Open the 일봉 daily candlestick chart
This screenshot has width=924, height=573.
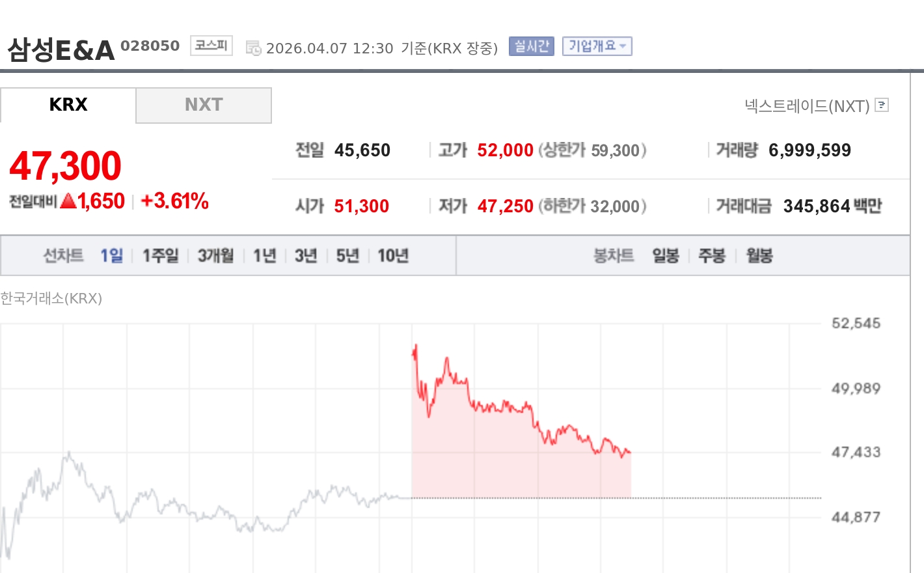[666, 255]
